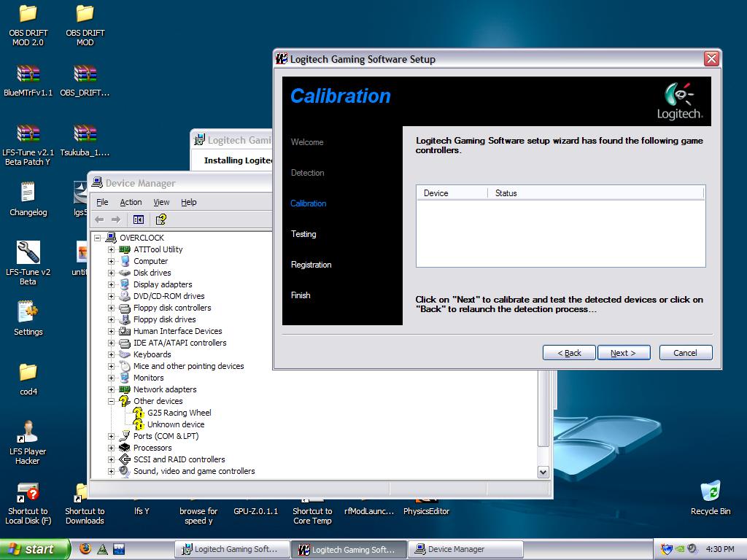Expand Display adapters node

(x=111, y=285)
